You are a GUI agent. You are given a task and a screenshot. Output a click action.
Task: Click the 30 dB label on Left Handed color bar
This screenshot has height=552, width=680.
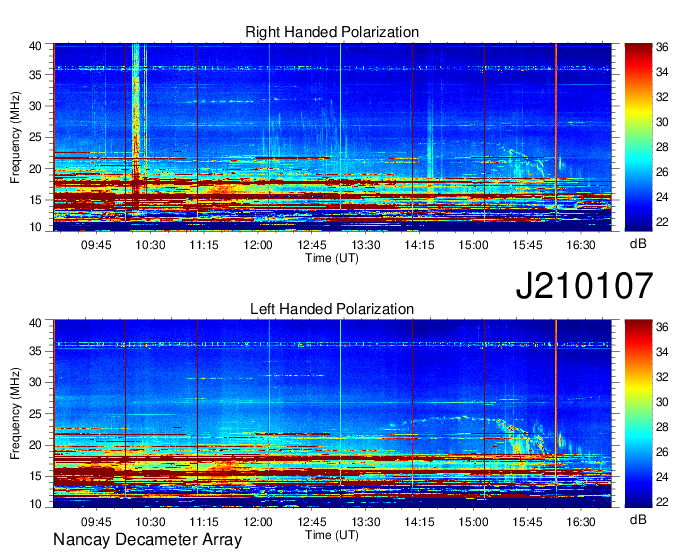[x=662, y=402]
